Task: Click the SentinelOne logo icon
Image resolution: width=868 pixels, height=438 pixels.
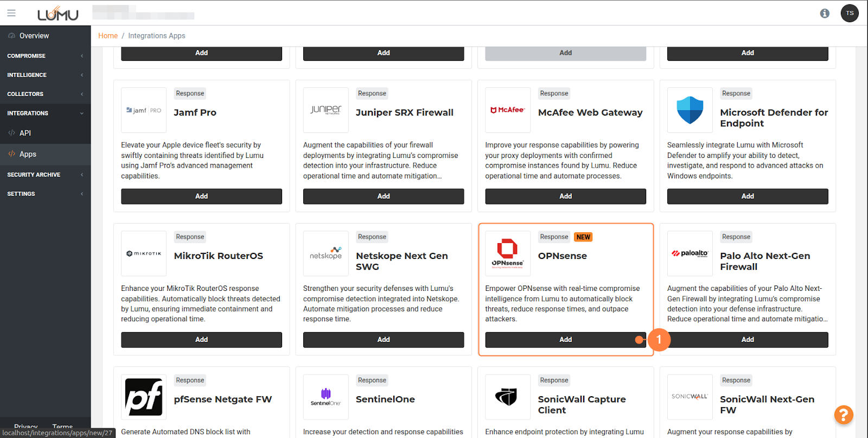Action: tap(325, 397)
